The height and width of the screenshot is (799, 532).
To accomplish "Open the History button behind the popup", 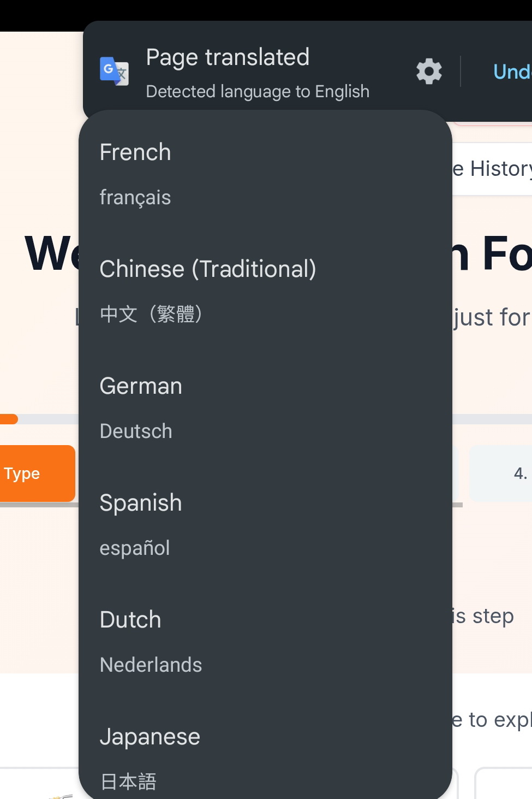I will coord(494,169).
